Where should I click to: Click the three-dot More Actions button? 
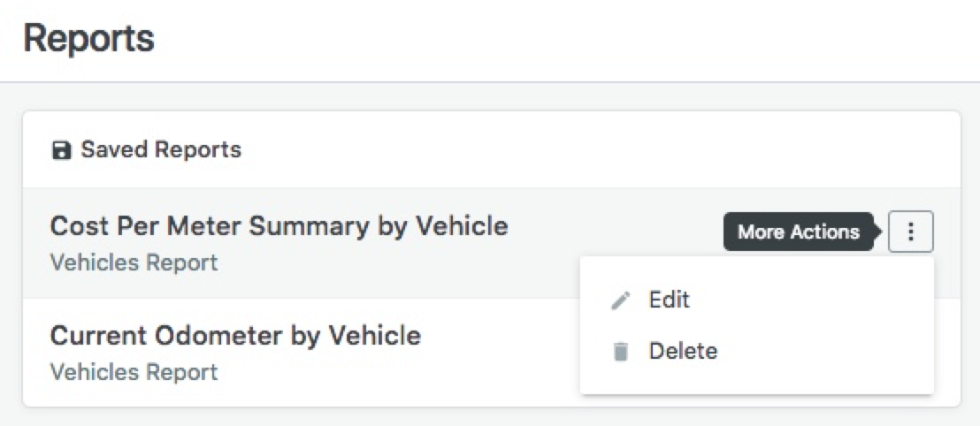tap(911, 232)
